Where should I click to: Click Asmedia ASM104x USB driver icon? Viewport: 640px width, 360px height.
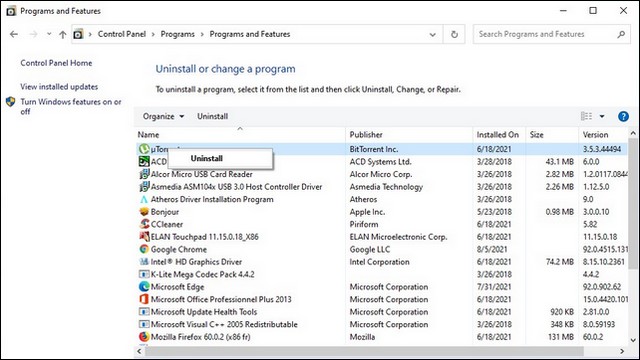click(144, 187)
